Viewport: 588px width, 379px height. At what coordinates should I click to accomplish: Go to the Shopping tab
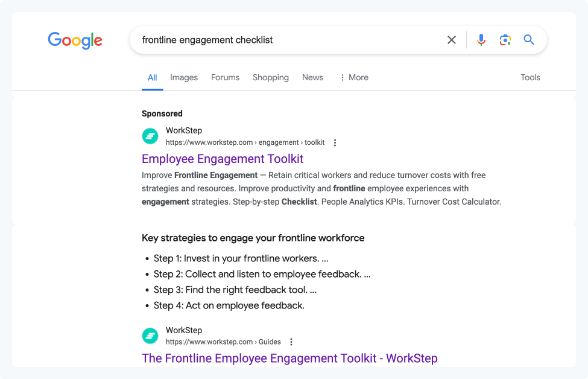[270, 78]
